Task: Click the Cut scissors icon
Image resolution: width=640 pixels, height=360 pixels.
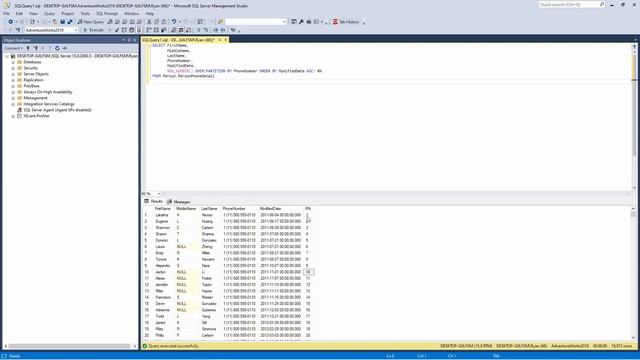Action: pos(149,22)
